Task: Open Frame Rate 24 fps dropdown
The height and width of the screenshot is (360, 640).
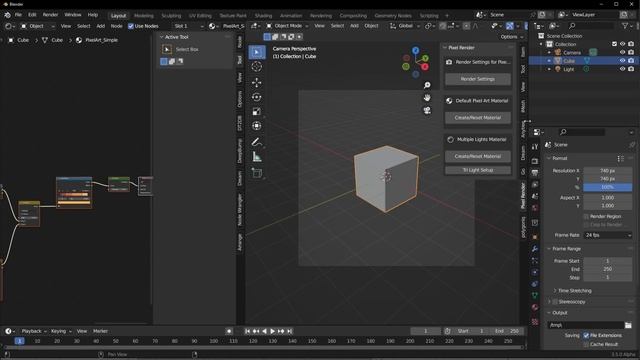Action: (608, 235)
